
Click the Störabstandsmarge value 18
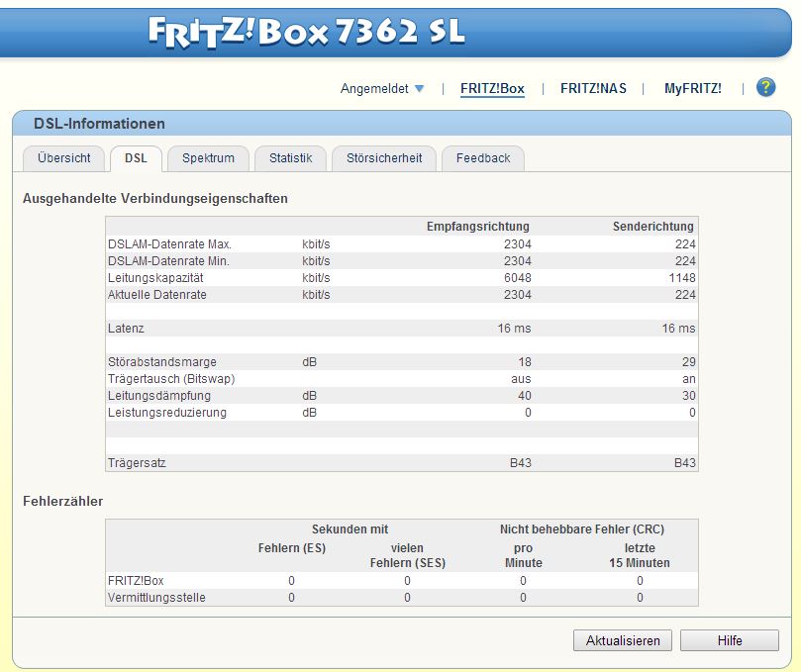click(x=525, y=362)
